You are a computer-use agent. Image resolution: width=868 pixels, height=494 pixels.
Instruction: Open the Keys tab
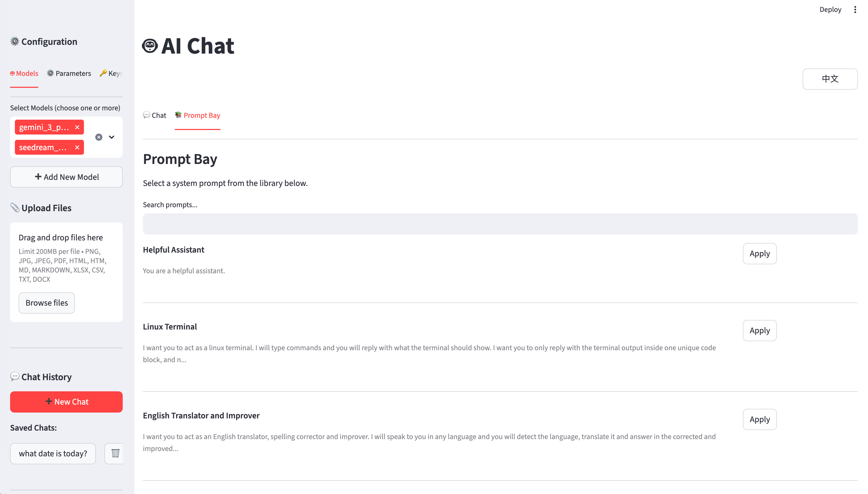coord(111,73)
